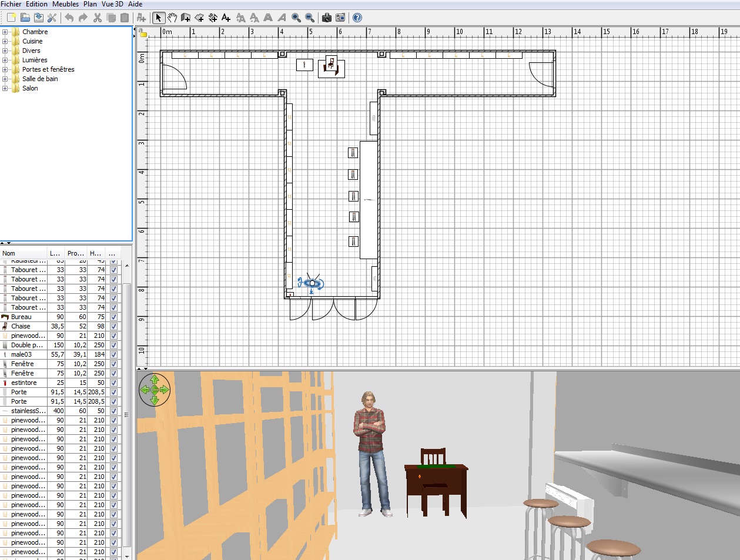
Task: Expand the Lumières catalog folder
Action: [5, 60]
